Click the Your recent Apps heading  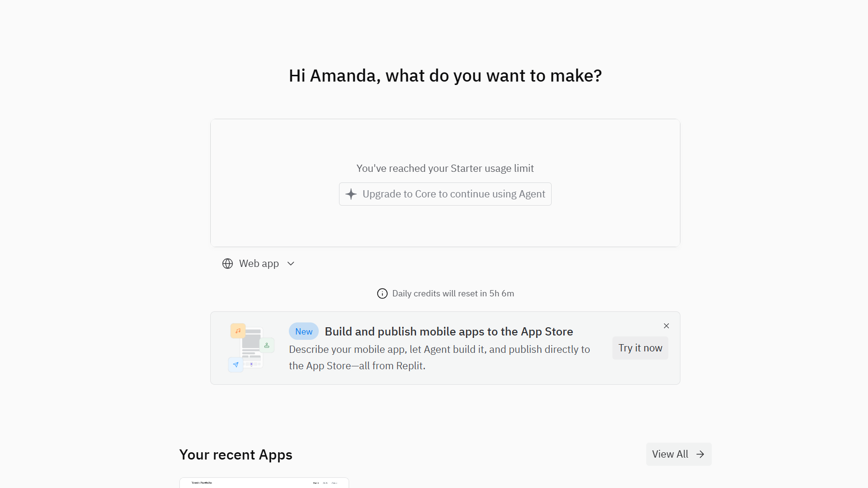[x=236, y=455]
